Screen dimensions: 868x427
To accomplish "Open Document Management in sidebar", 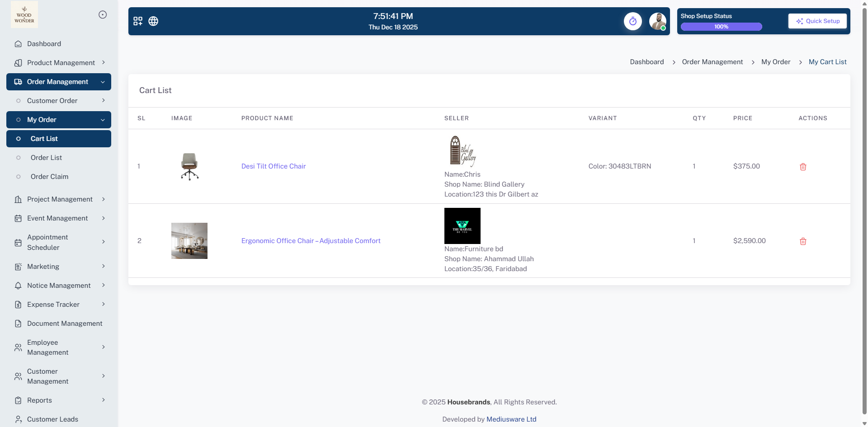I will click(65, 324).
